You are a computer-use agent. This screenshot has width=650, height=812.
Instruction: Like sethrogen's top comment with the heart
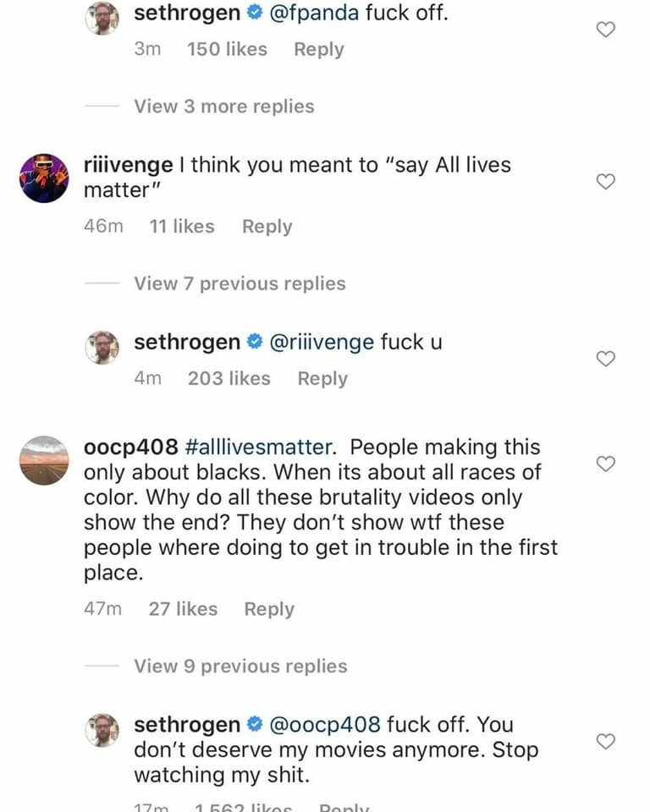pos(606,29)
